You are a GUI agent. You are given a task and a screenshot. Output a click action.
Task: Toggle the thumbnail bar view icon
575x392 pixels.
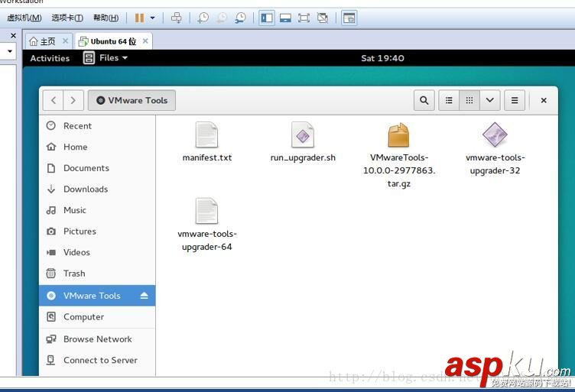point(285,18)
